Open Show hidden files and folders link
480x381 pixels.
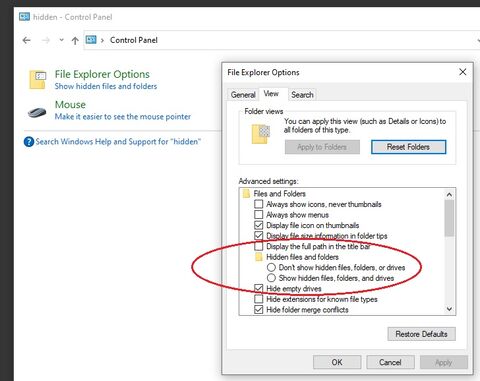(x=106, y=86)
